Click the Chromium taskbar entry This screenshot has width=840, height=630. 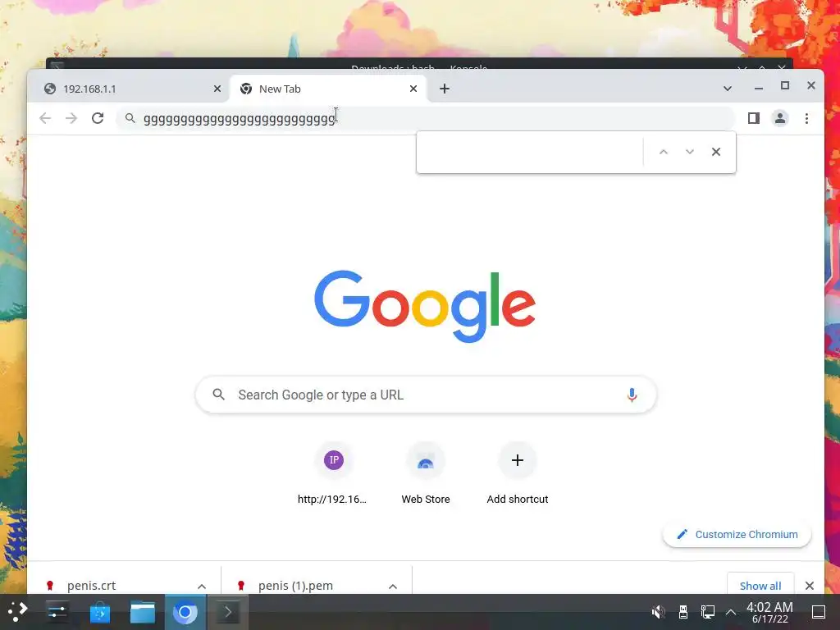[x=185, y=612]
